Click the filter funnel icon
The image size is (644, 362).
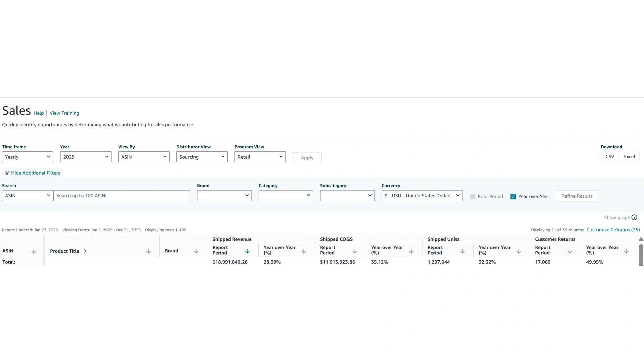pyautogui.click(x=7, y=173)
